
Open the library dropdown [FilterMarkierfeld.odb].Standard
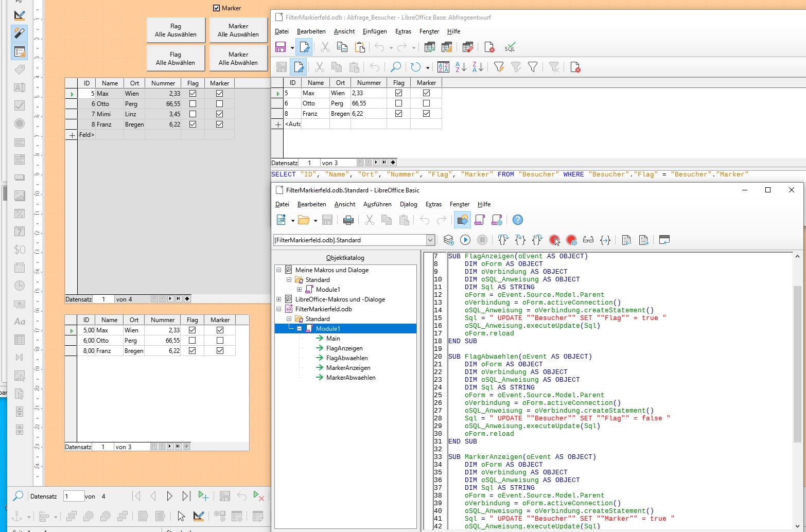[430, 240]
